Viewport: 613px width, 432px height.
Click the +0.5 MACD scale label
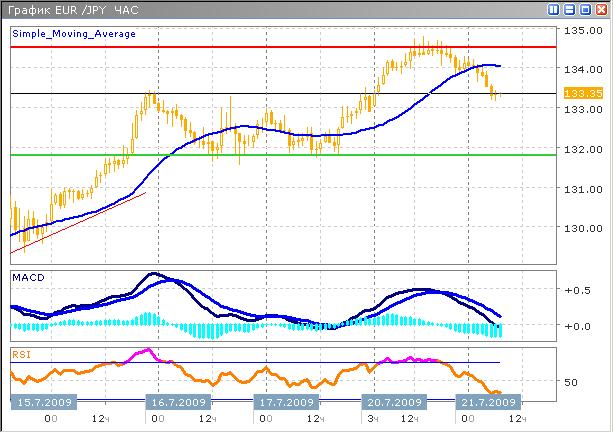(x=579, y=291)
